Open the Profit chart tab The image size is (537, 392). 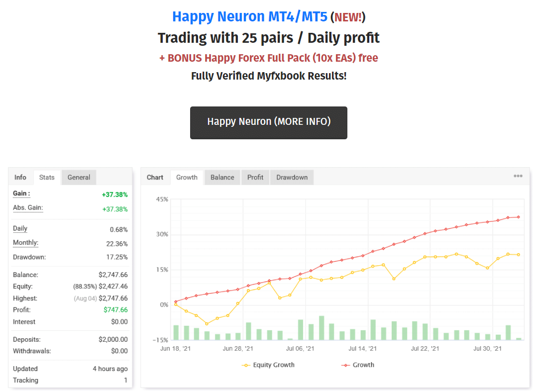(x=255, y=177)
